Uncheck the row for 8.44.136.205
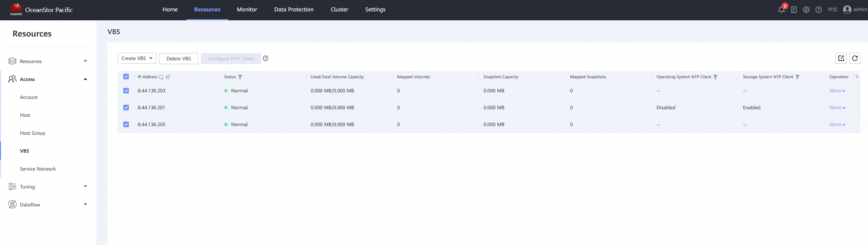Screen dimensions: 868x245 coord(126,124)
